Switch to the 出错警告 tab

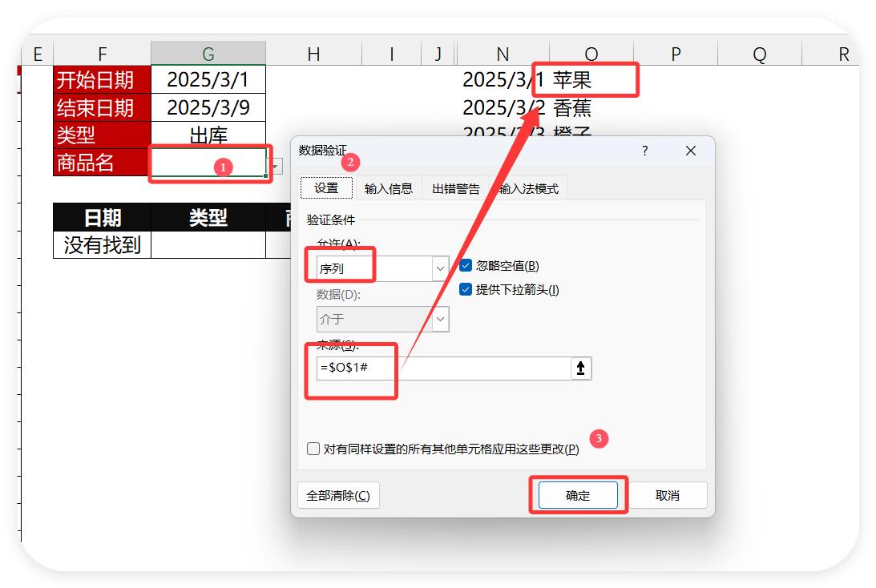pyautogui.click(x=456, y=189)
